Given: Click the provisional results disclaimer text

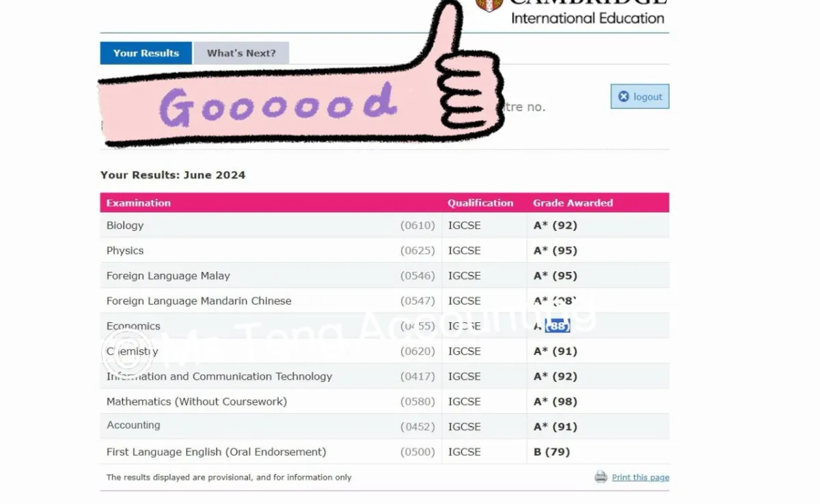Looking at the screenshot, I should pyautogui.click(x=229, y=477).
